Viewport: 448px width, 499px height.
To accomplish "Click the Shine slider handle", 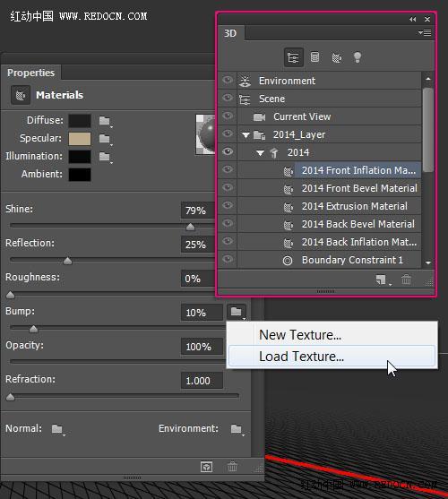I will coord(190,227).
